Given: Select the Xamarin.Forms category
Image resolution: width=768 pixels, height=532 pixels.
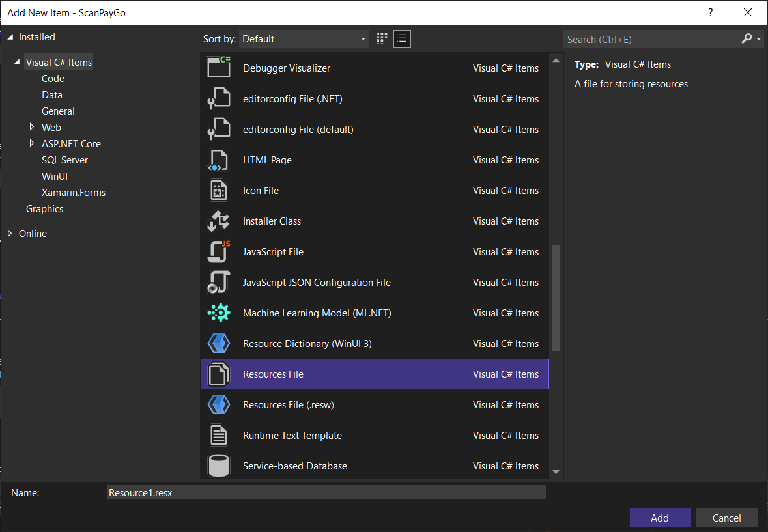Looking at the screenshot, I should click(x=73, y=193).
